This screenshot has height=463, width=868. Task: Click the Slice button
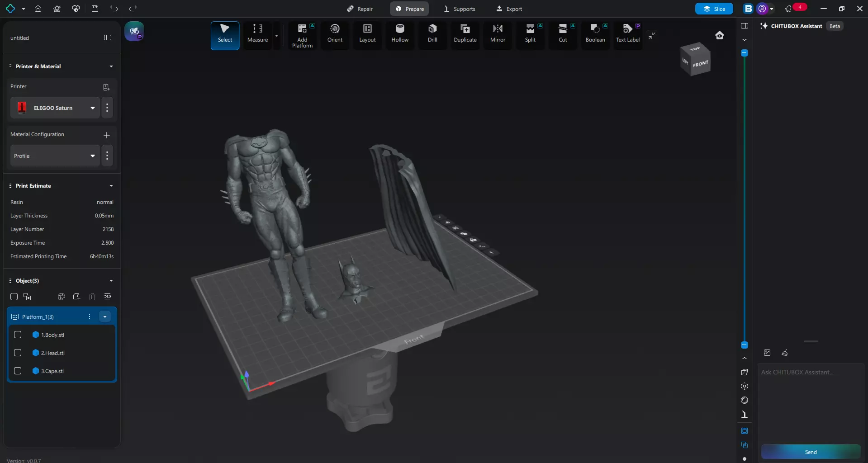point(714,9)
